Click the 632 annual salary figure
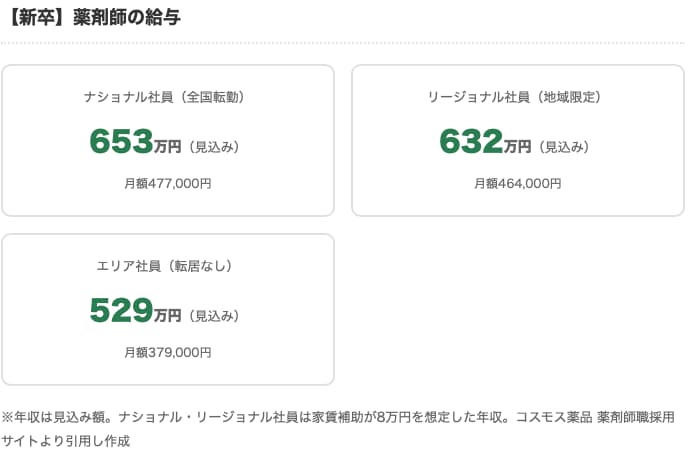 (x=470, y=142)
